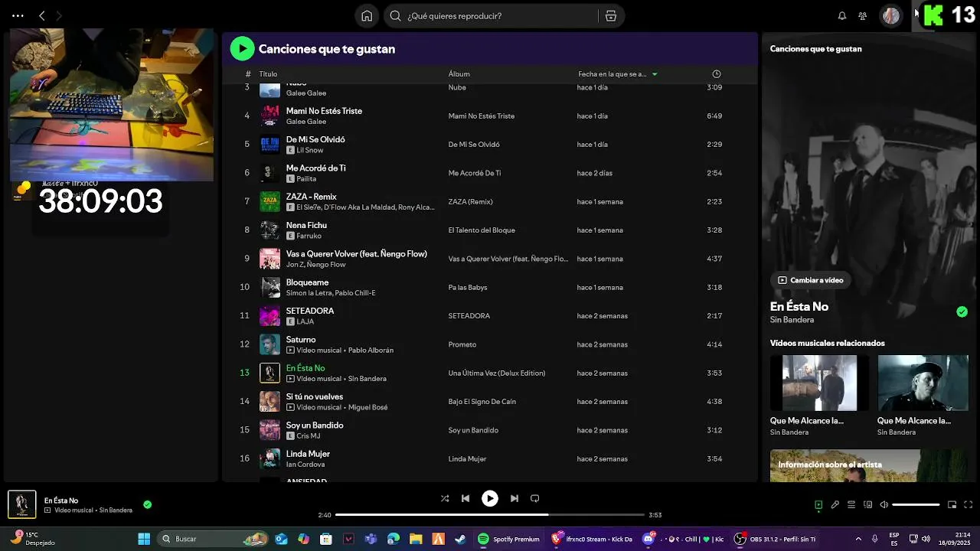Sort by the duration clock icon

717,74
